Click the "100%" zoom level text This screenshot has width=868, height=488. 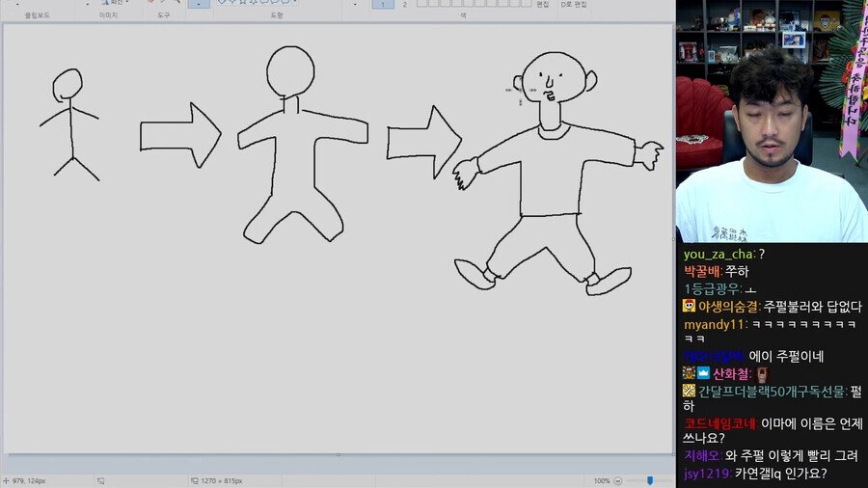(x=602, y=481)
